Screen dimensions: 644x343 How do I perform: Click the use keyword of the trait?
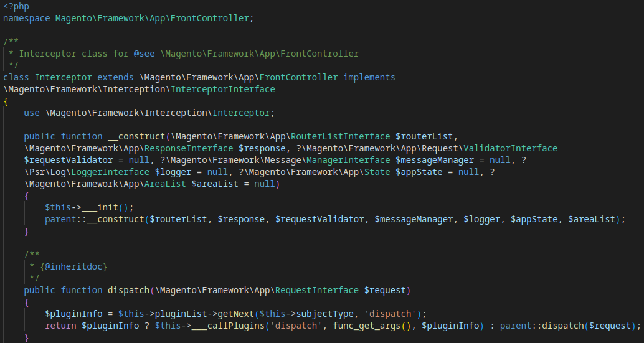[32, 113]
